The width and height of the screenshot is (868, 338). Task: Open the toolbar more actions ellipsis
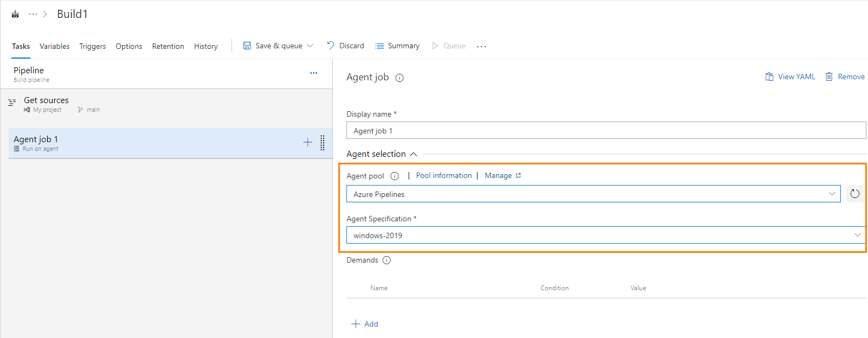click(x=481, y=47)
